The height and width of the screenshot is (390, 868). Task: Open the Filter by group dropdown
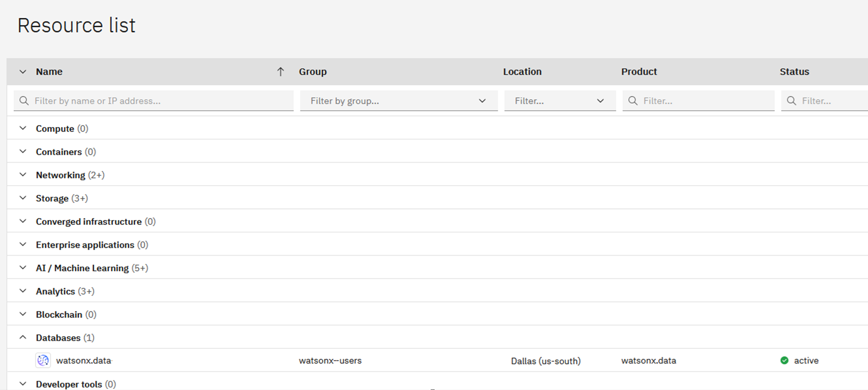pyautogui.click(x=398, y=101)
